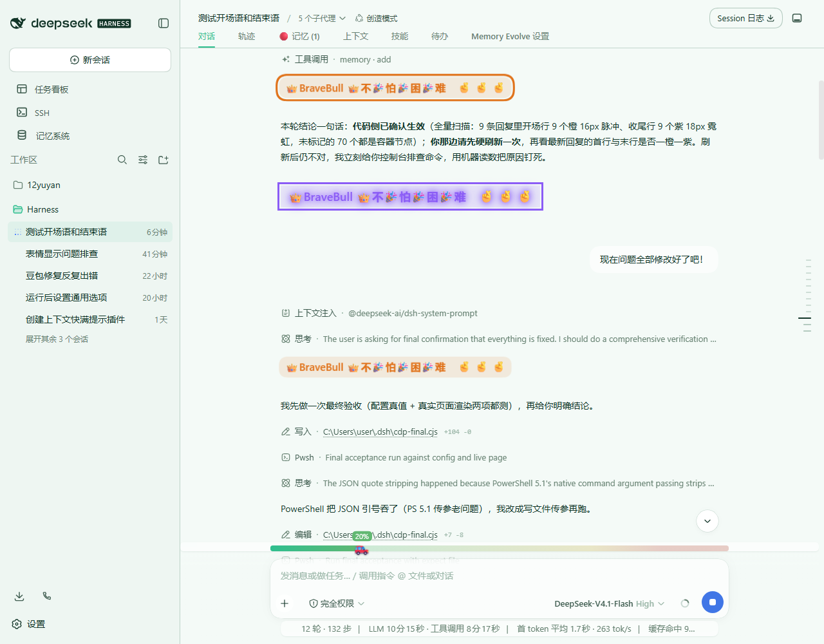Click the LLM 10分15秒 status text
This screenshot has width=824, height=644.
coord(434,629)
